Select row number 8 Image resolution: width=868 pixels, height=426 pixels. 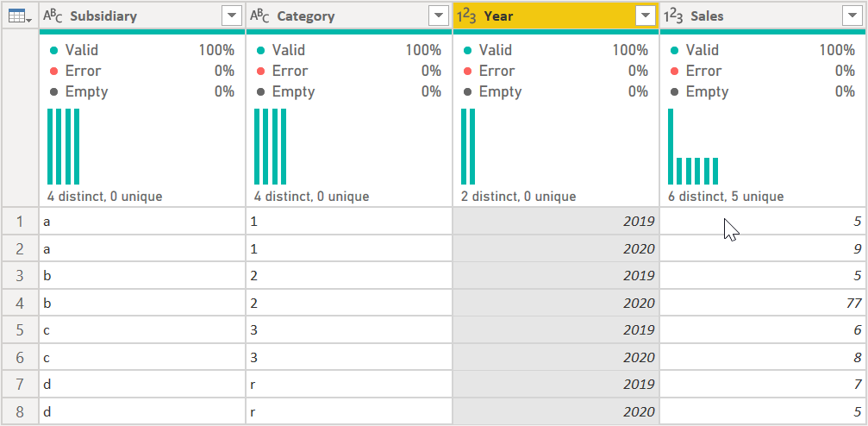(20, 411)
